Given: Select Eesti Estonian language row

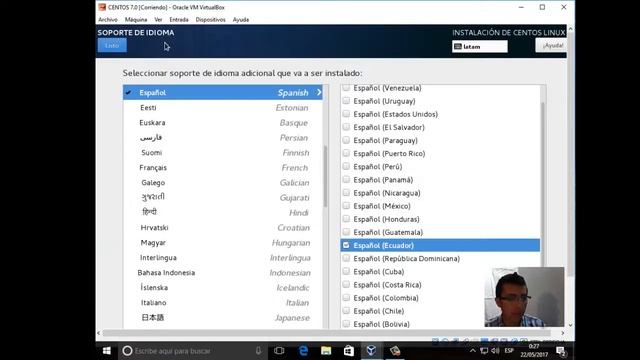Looking at the screenshot, I should 223,108.
